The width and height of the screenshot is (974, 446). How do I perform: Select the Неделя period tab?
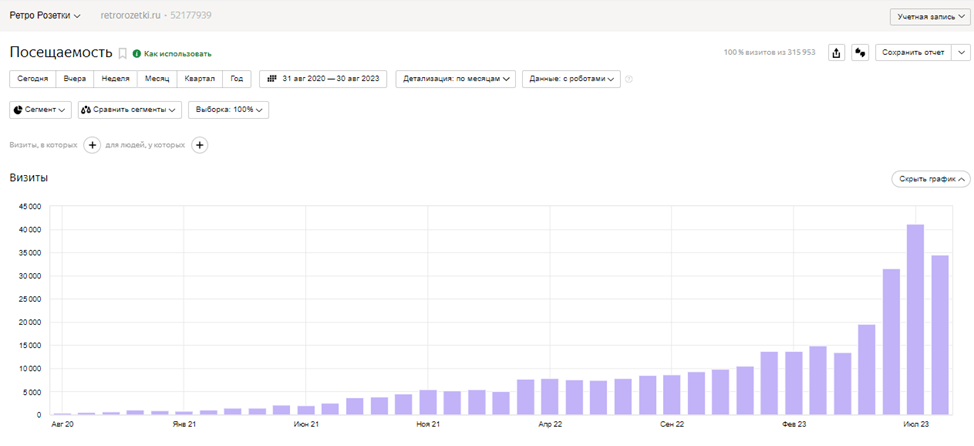[116, 79]
